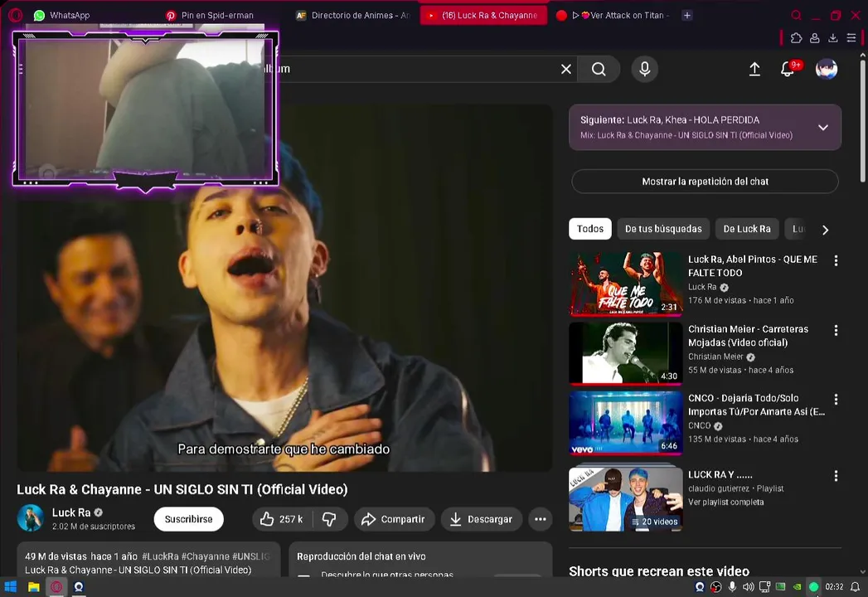Image resolution: width=868 pixels, height=597 pixels.
Task: Open QUE ME FALTE TODO video thumbnail
Action: [626, 284]
